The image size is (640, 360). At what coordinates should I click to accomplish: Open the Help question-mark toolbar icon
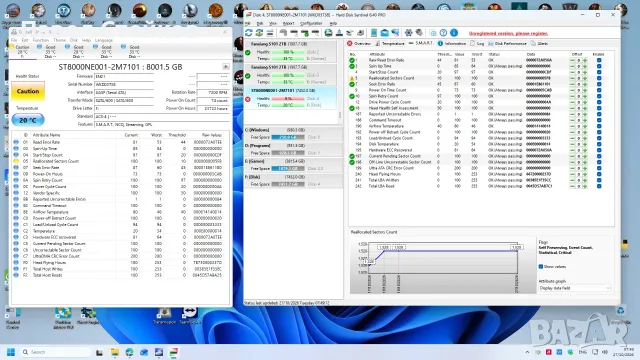click(x=443, y=33)
